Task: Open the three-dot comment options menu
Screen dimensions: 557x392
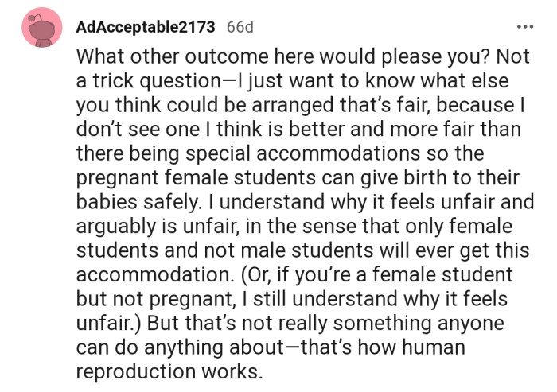Action: coord(524,26)
